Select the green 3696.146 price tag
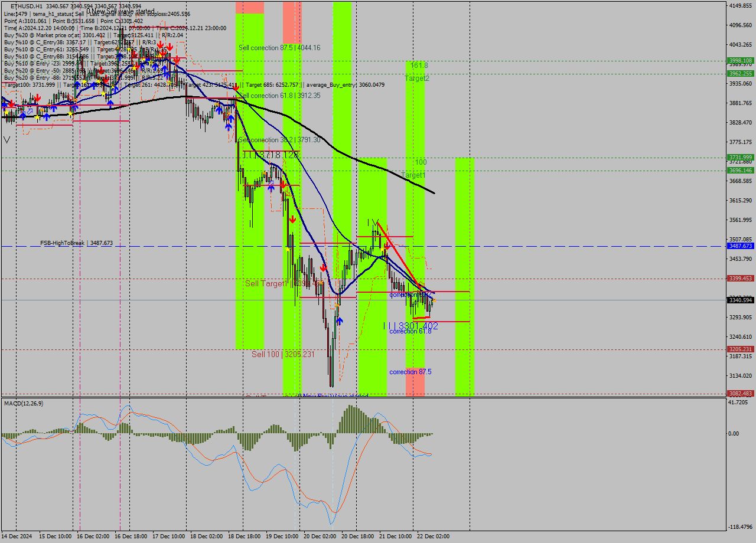 coord(741,171)
